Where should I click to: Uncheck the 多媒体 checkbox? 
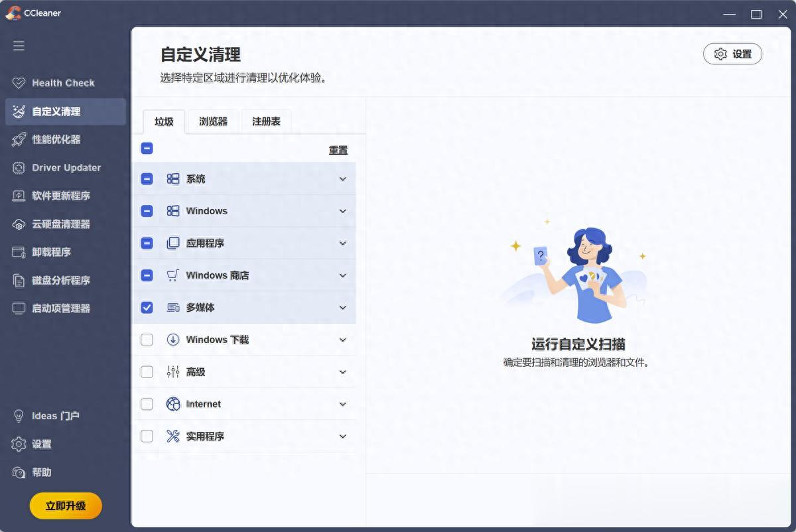tap(147, 307)
